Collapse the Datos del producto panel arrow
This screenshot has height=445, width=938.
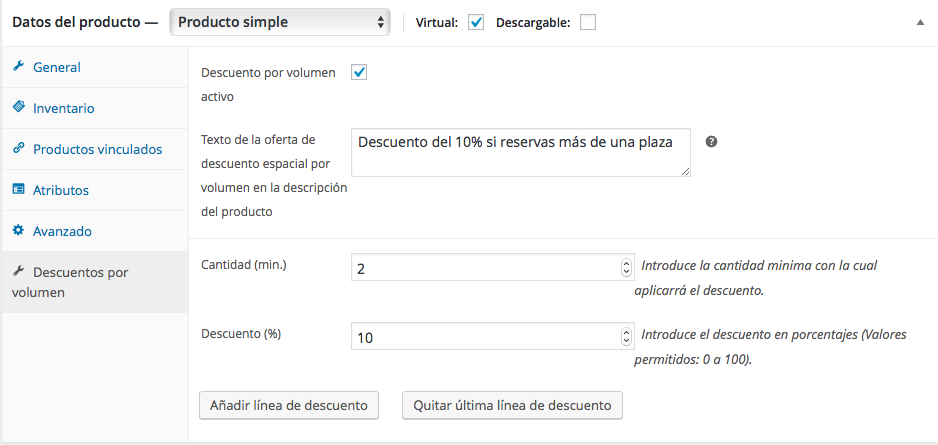click(919, 23)
